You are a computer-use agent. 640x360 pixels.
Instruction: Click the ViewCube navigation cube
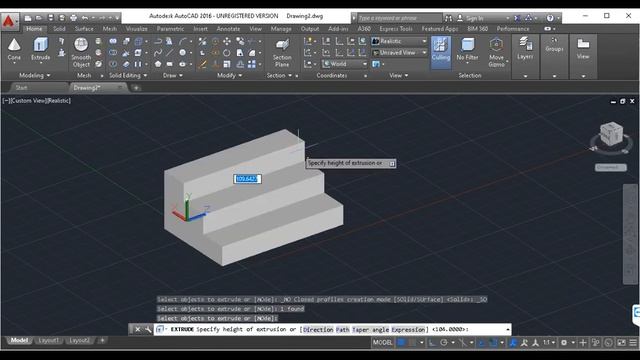pyautogui.click(x=611, y=133)
